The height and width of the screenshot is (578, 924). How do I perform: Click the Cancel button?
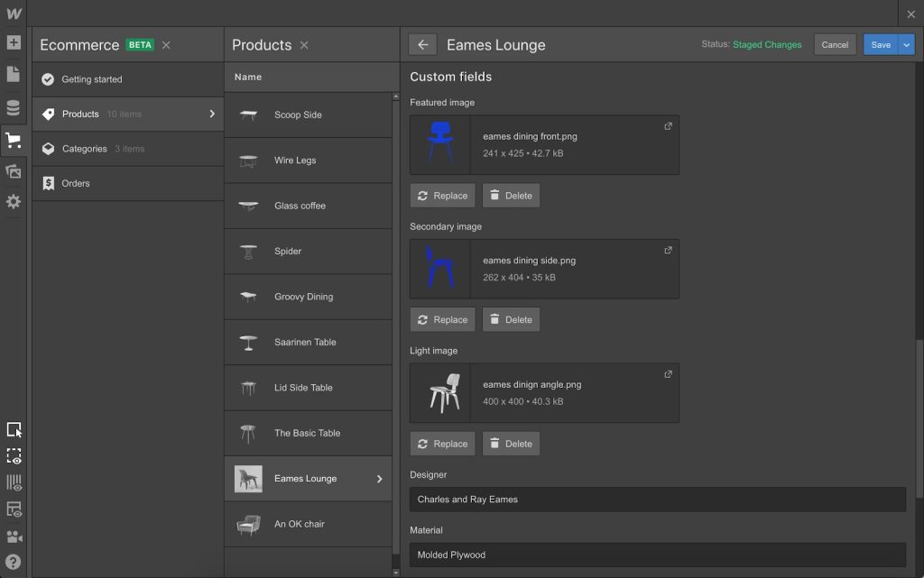(x=835, y=45)
